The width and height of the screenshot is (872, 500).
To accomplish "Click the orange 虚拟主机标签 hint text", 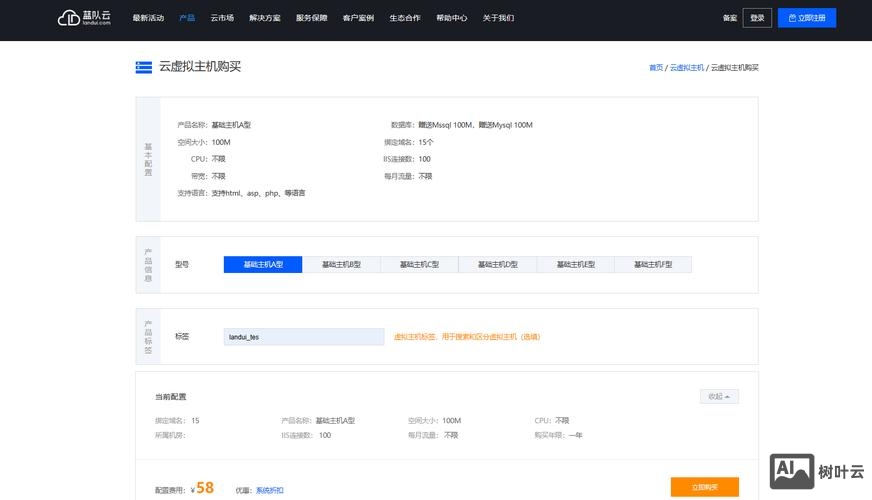I will (467, 336).
